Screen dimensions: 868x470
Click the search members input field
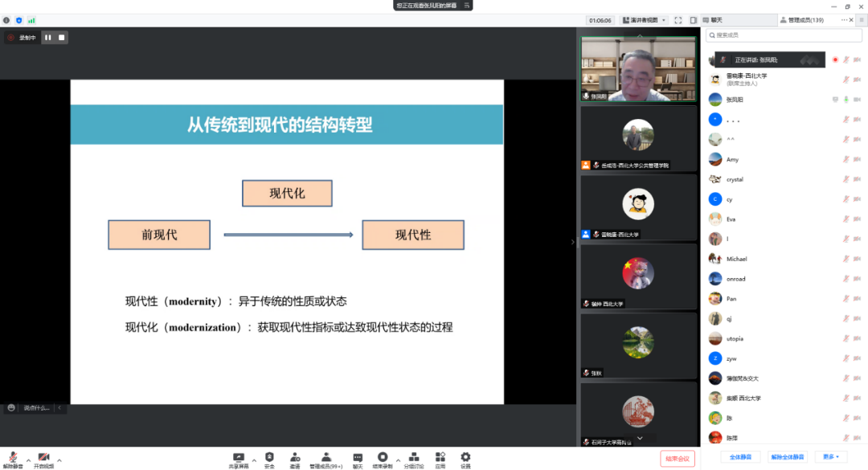coord(784,35)
